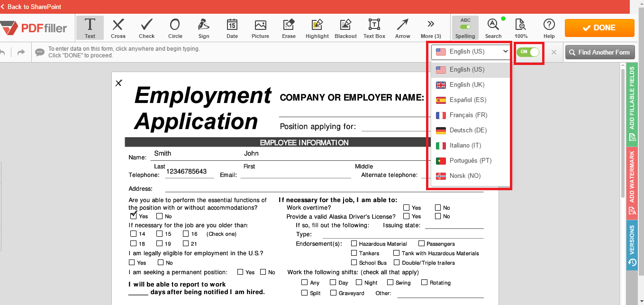The height and width of the screenshot is (305, 644).
Task: Select the Circle tool
Action: click(x=175, y=28)
